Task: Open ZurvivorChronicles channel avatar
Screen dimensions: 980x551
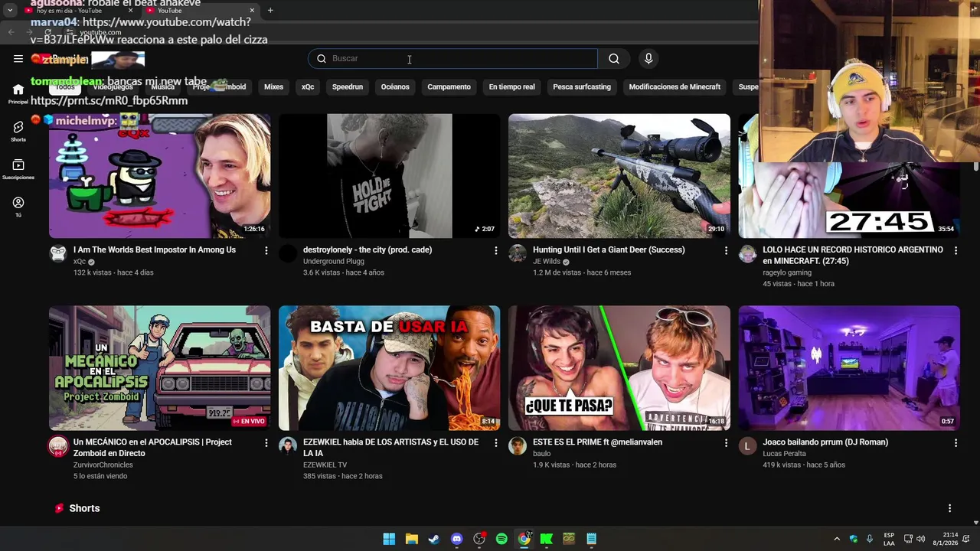Action: tap(58, 446)
